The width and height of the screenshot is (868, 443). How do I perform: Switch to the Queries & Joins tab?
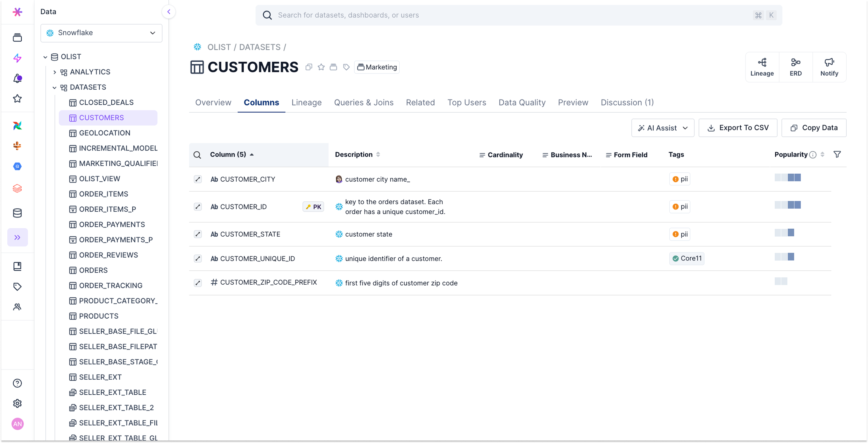(x=363, y=102)
